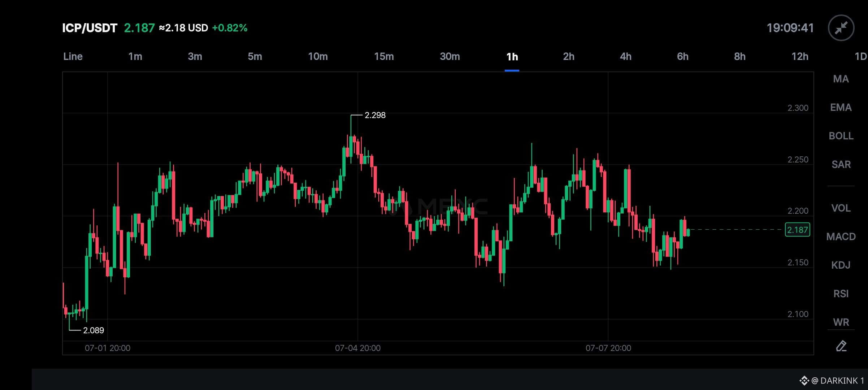Exit fullscreen chart using the collapse icon
Image resolution: width=868 pixels, height=390 pixels.
tap(841, 28)
